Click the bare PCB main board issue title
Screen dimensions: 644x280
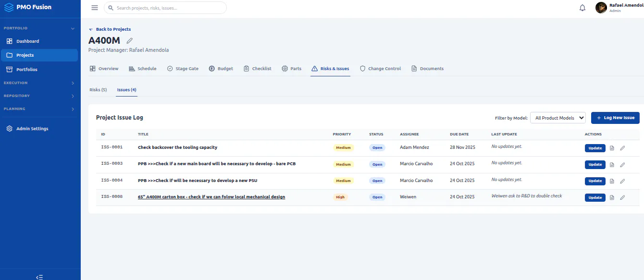pyautogui.click(x=217, y=164)
